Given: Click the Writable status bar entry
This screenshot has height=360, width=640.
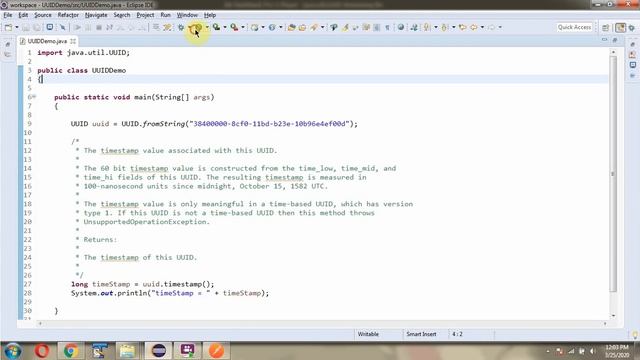Looking at the screenshot, I should tap(368, 334).
